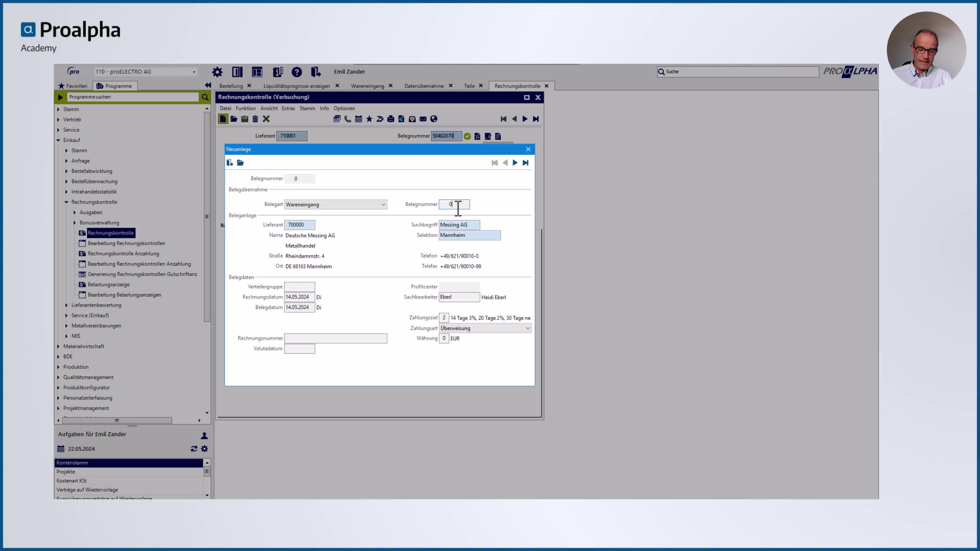The width and height of the screenshot is (980, 551).
Task: Click the refresh icon in the Aufgaben panel
Action: coord(194,449)
